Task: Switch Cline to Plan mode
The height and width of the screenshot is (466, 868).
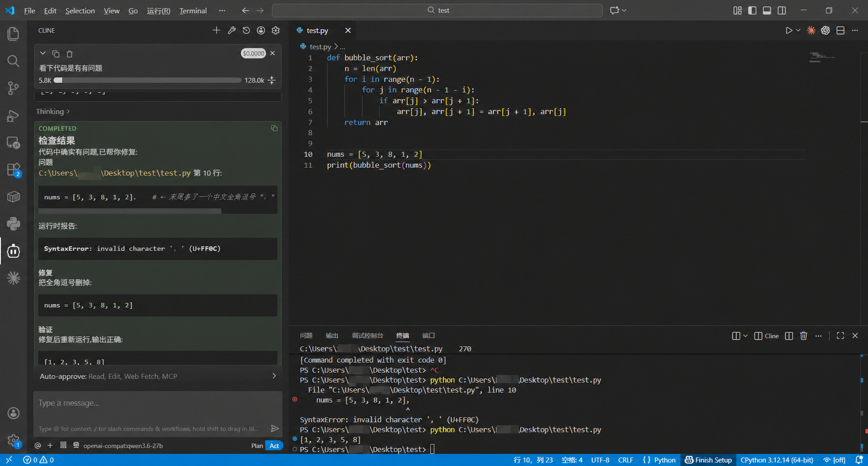Action: [257, 446]
